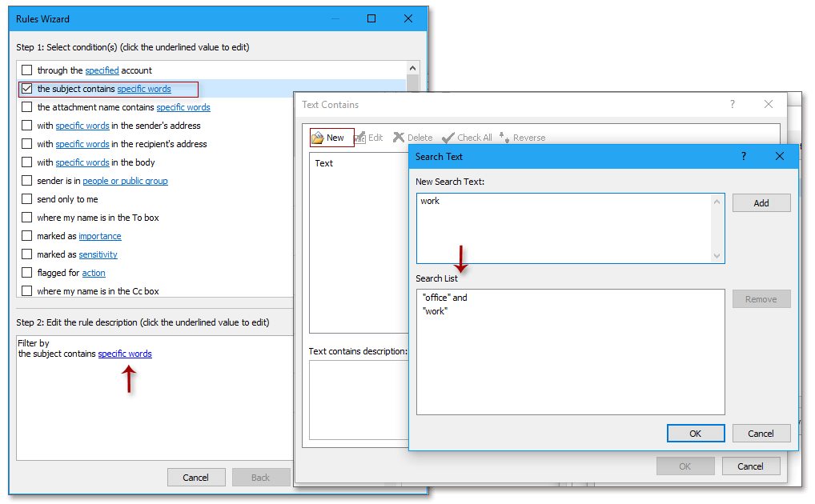This screenshot has height=504, width=815.
Task: Open 'specific words' link for the body
Action: [82, 162]
